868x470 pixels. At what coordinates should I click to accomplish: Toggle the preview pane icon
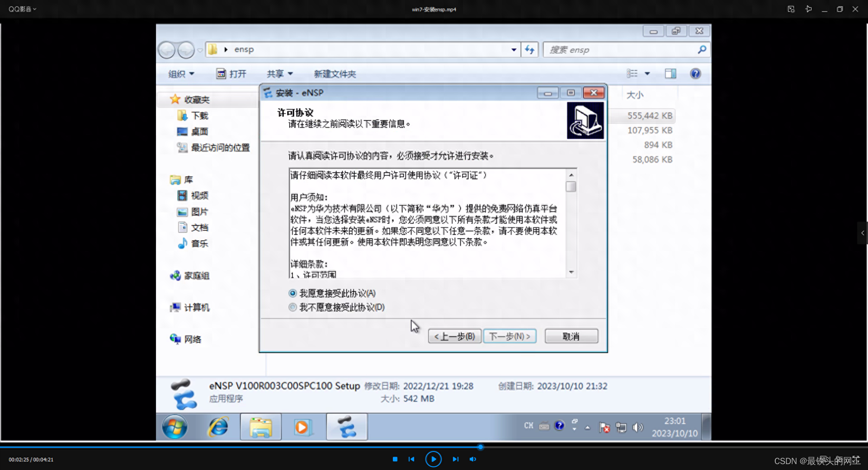coord(670,73)
